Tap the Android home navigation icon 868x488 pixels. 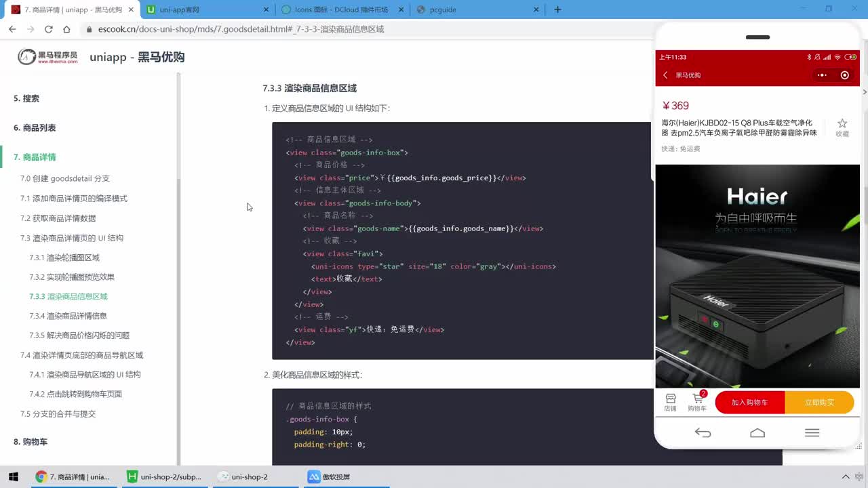coord(757,433)
